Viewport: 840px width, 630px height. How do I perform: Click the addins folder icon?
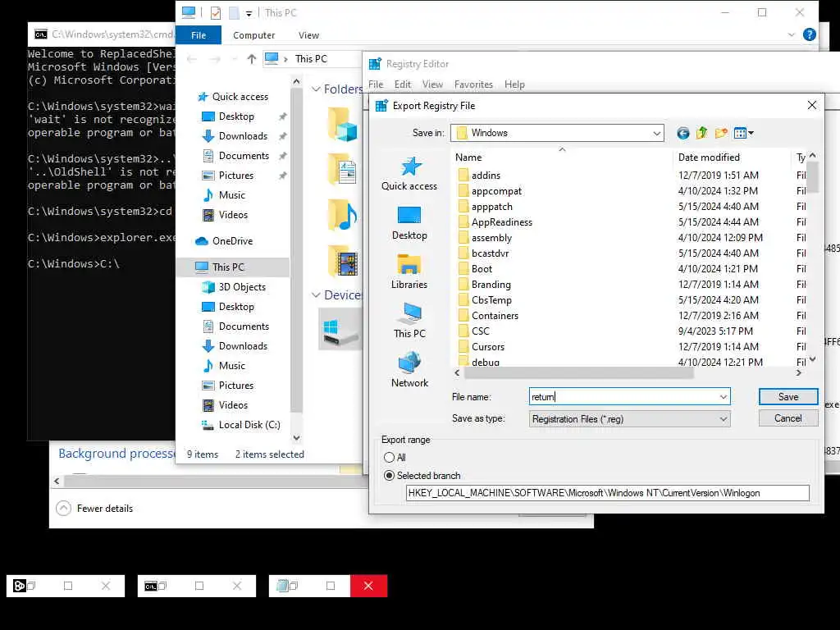463,176
